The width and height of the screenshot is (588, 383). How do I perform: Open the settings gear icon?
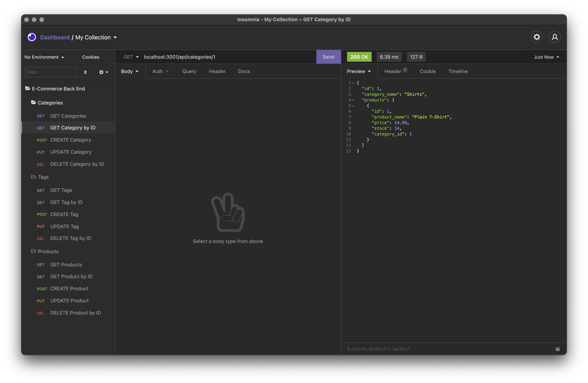click(x=537, y=37)
